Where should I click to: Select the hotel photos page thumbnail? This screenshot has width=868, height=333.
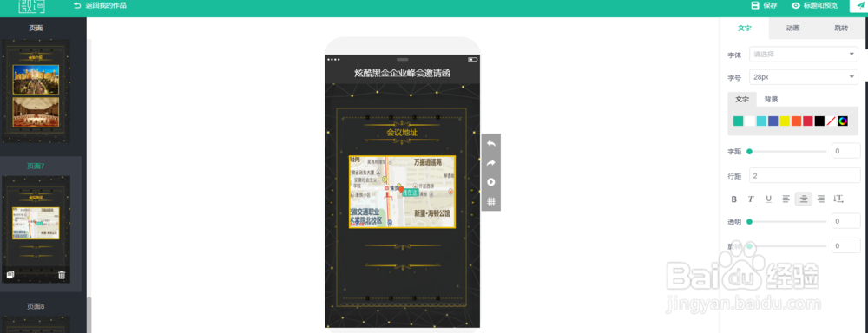(36, 91)
